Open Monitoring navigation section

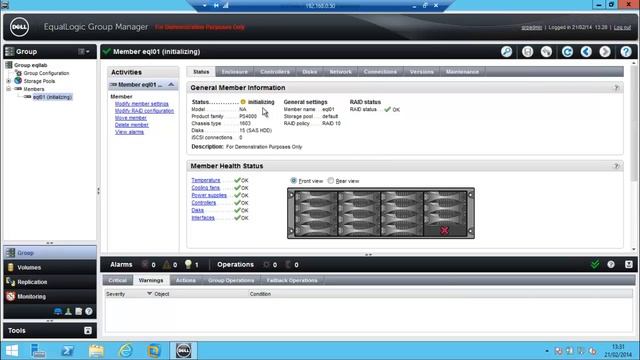tap(50, 297)
